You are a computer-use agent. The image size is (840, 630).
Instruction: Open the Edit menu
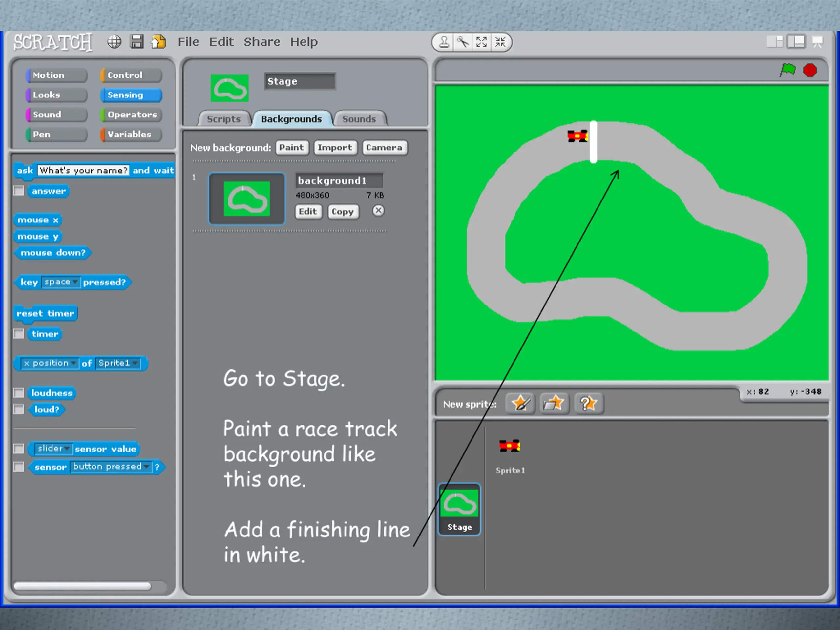[221, 42]
